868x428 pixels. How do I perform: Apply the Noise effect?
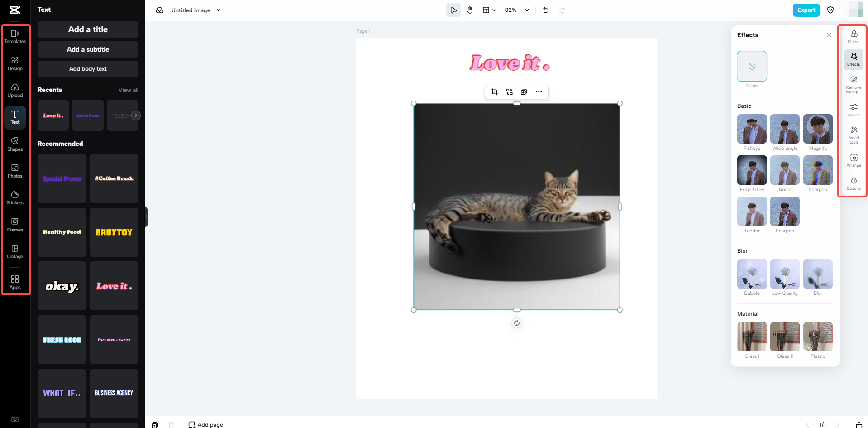point(785,170)
